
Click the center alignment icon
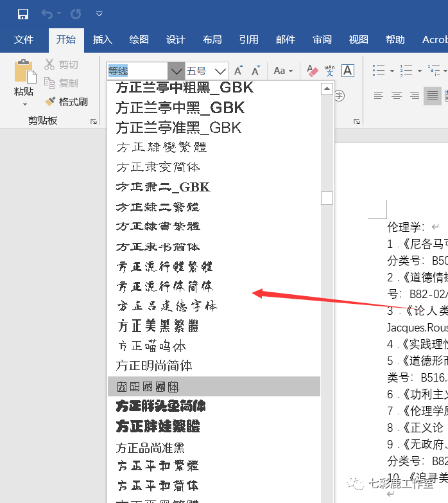coord(397,96)
